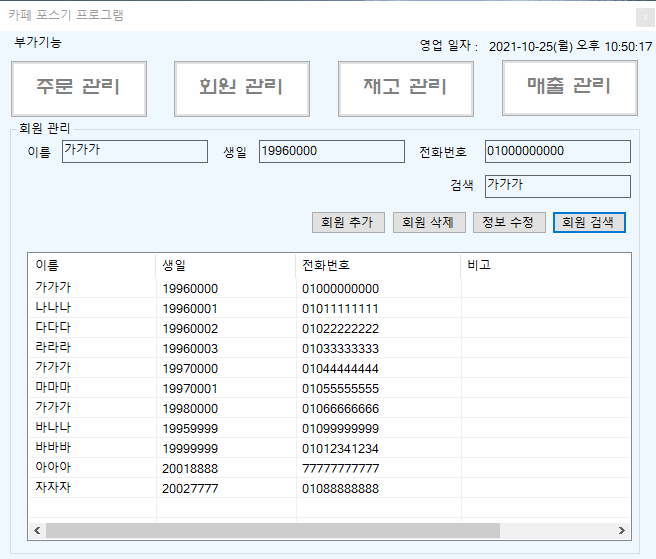Viewport: 656px width, 559px height.
Task: Open the 회원 관리 section button
Action: 242,89
